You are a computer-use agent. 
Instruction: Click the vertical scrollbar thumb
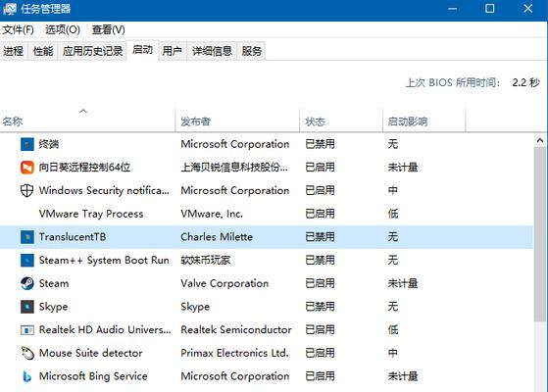coord(540,234)
